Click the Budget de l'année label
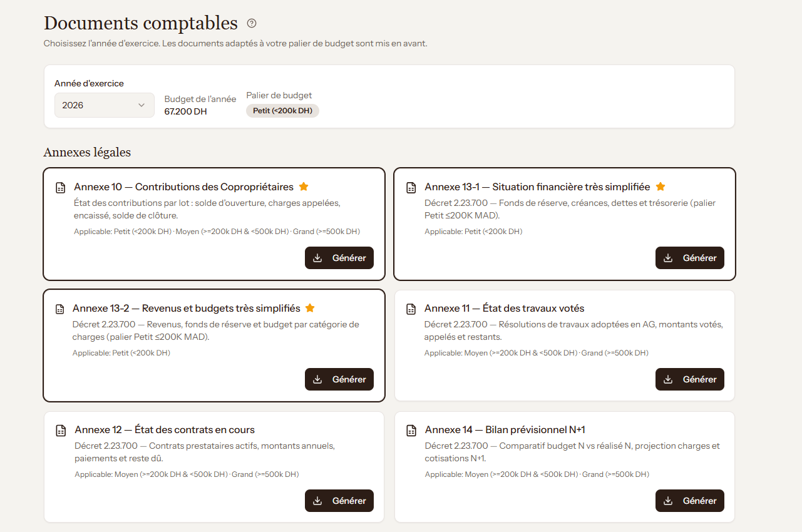Screen dimensions: 802x532 tap(200, 99)
